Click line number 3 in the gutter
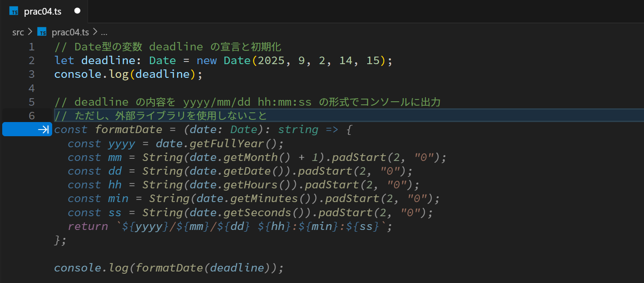This screenshot has width=644, height=283. (x=31, y=74)
